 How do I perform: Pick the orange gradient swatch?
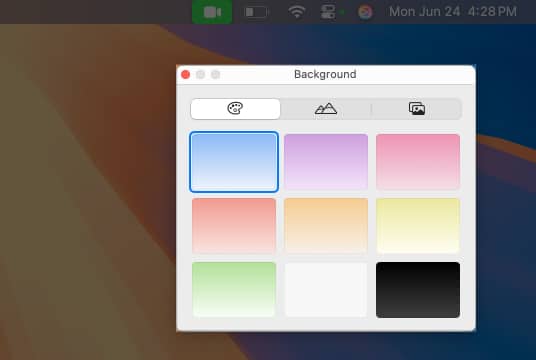(326, 226)
